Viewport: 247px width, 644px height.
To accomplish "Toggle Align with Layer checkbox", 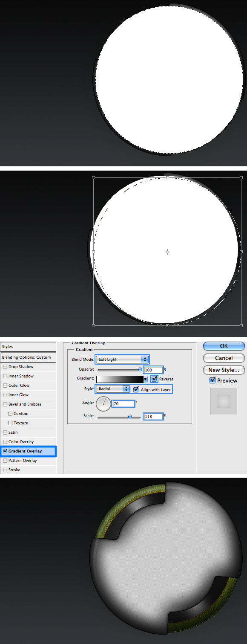I will (136, 389).
